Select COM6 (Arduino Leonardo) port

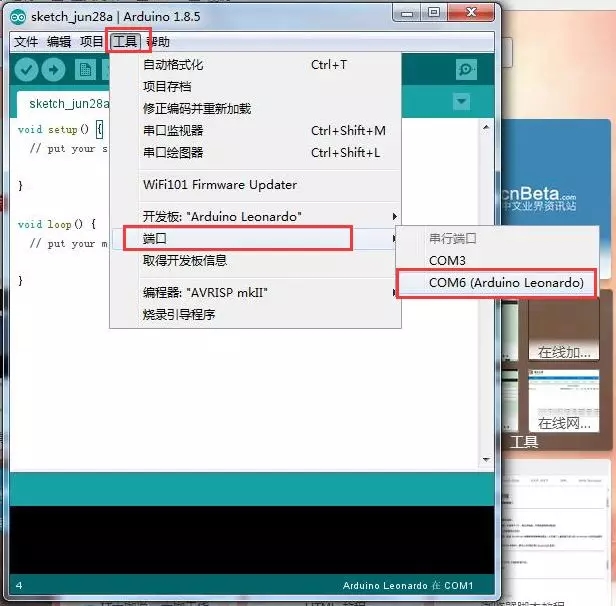pos(497,283)
